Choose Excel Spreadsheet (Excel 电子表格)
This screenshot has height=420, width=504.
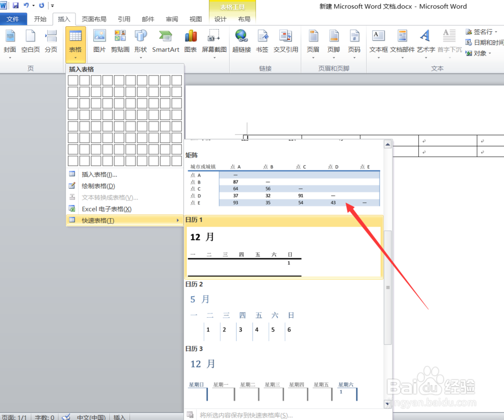point(124,209)
